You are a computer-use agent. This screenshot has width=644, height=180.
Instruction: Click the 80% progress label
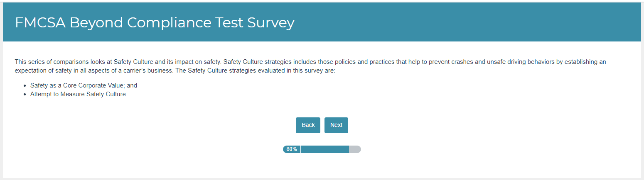click(292, 149)
